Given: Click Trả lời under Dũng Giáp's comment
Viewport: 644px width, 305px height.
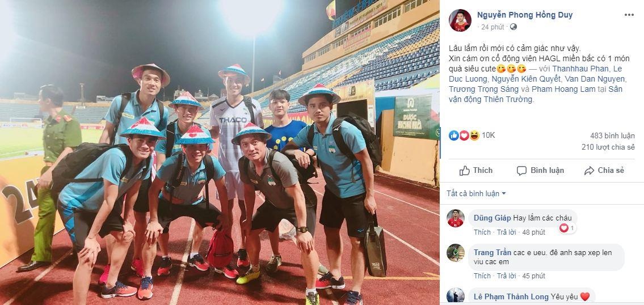Looking at the screenshot, I should click(507, 232).
